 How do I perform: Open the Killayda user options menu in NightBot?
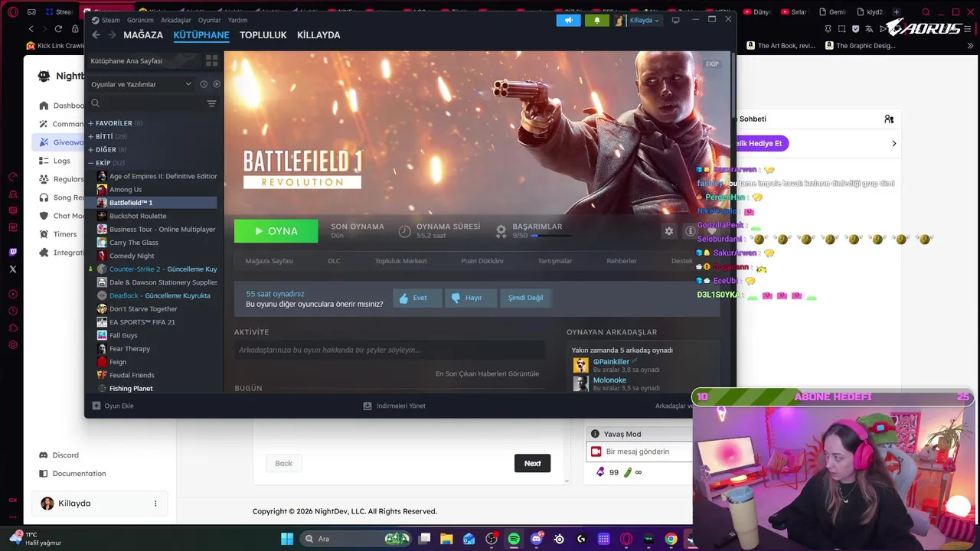[x=155, y=504]
